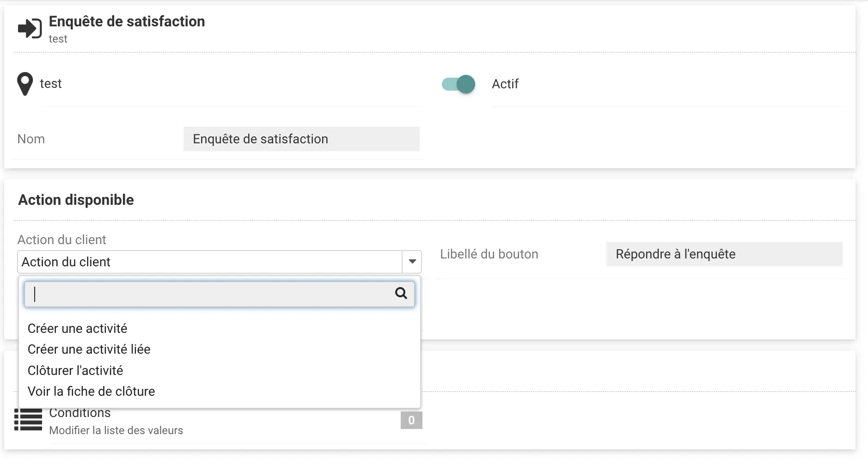This screenshot has width=868, height=466.
Task: Click the magnifying glass search icon
Action: click(401, 293)
